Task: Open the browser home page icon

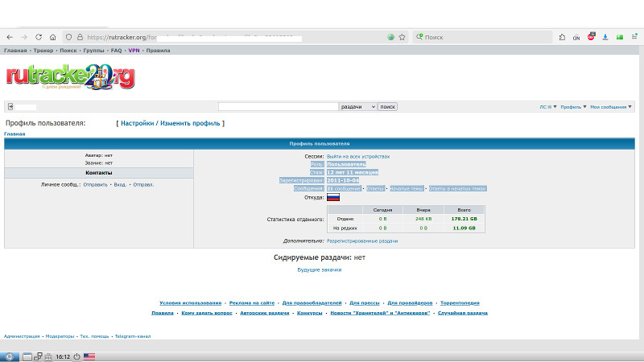Action: (x=53, y=37)
